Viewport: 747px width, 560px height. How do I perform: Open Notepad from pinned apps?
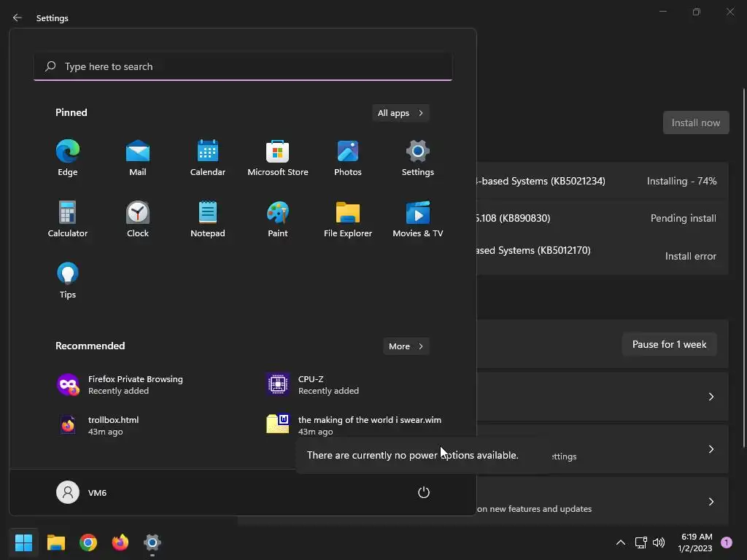point(208,219)
